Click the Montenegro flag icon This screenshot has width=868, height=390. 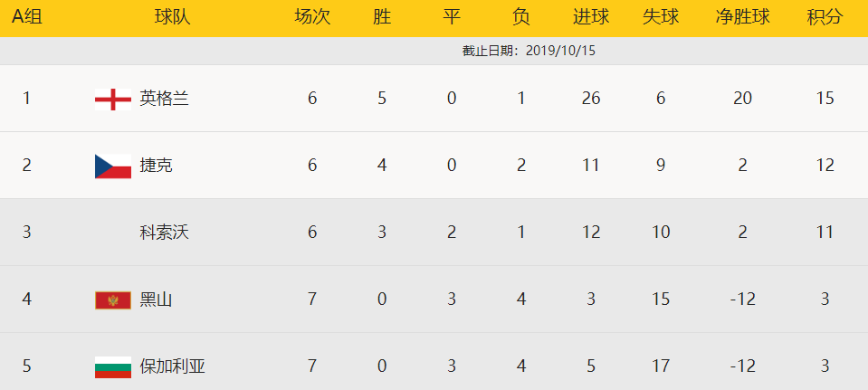[113, 300]
